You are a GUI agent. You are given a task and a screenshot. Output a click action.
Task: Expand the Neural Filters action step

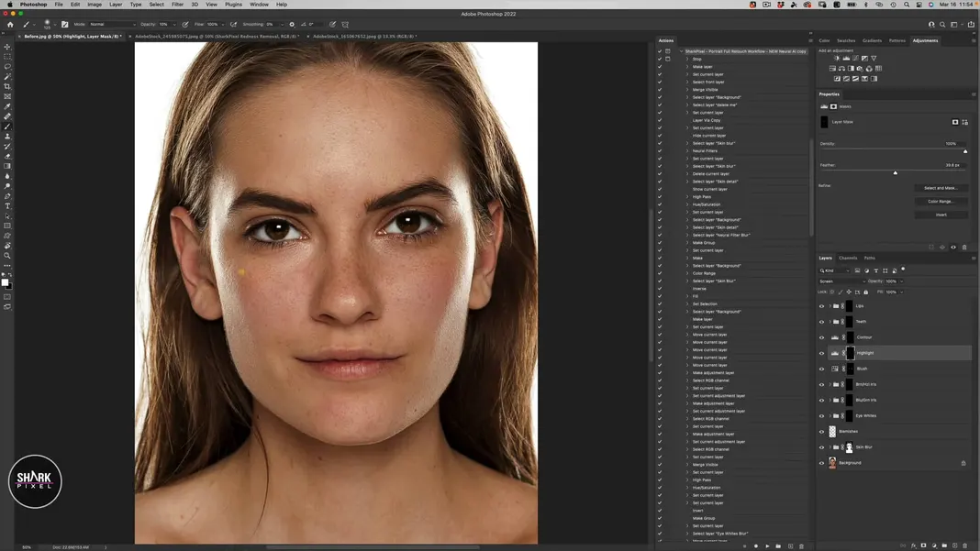(x=687, y=150)
